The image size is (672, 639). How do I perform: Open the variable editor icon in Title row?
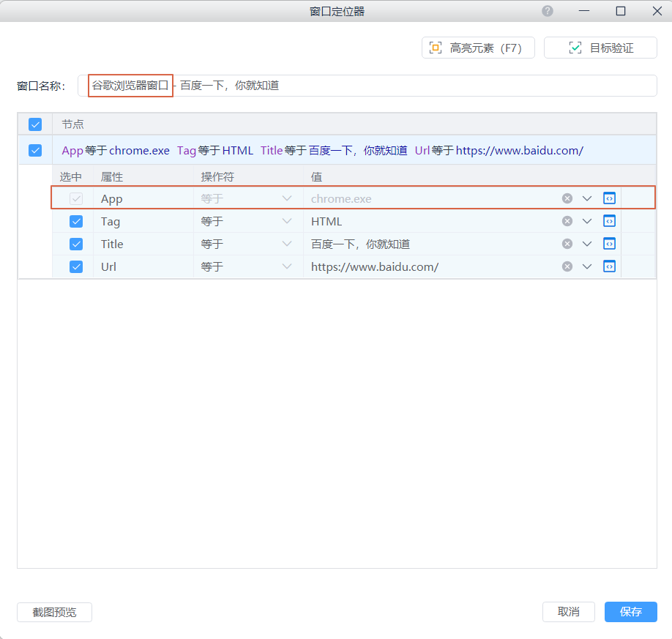[609, 244]
